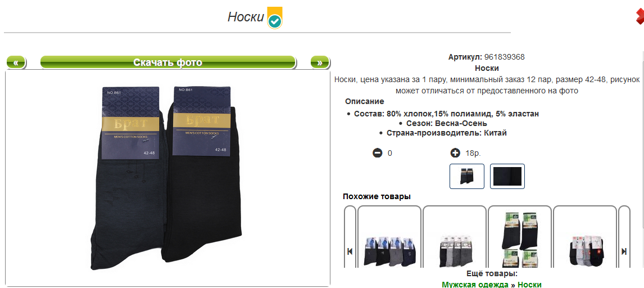Jump similar products carousel to the end
Viewport: 644px width, 288px height.
point(624,251)
